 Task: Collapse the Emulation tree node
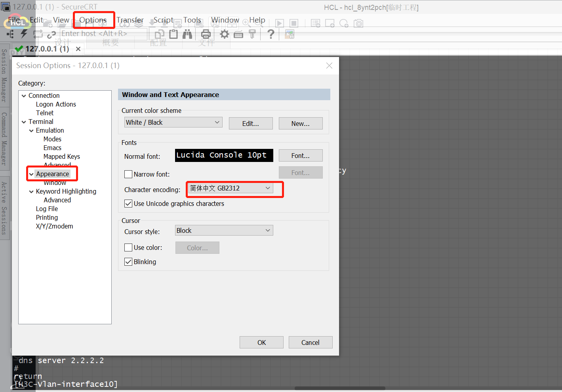31,131
